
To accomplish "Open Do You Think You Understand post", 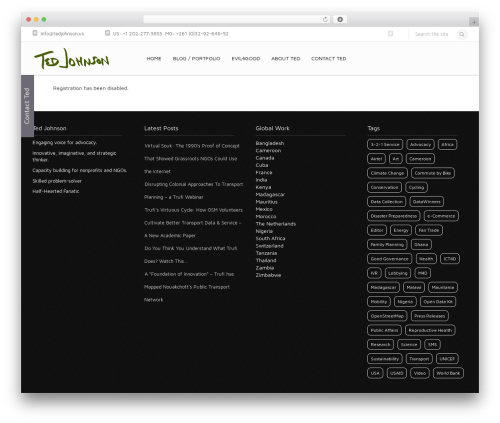I will click(191, 255).
